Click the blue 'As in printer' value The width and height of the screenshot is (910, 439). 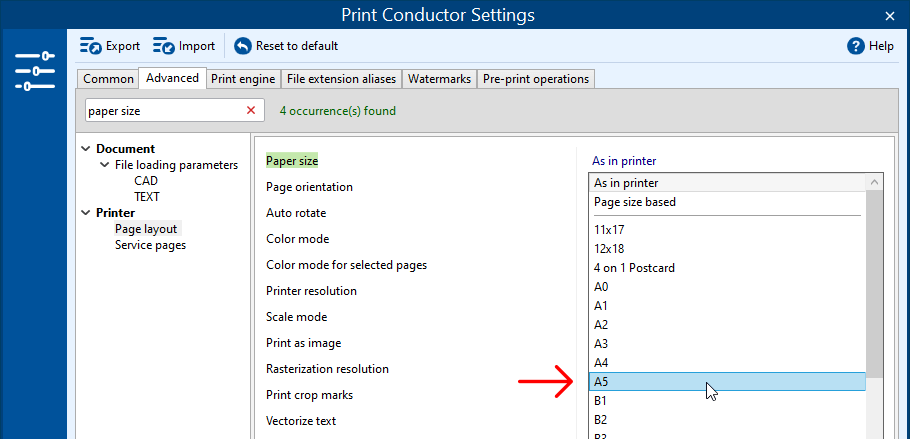[624, 161]
